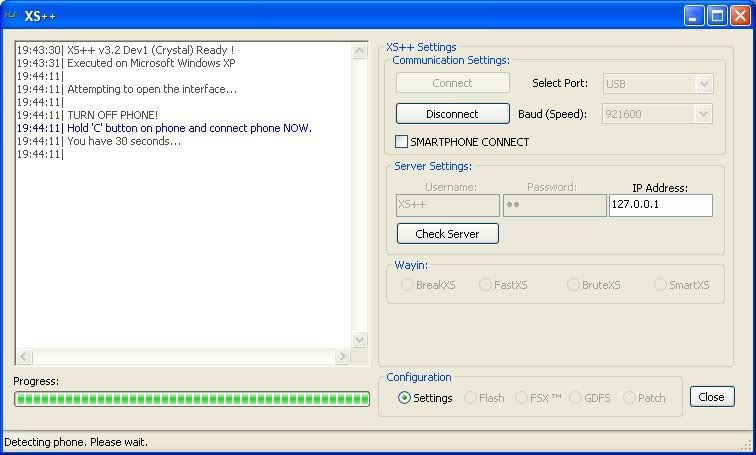Image resolution: width=756 pixels, height=455 pixels.
Task: Minimize the XS++ window
Action: 694,15
